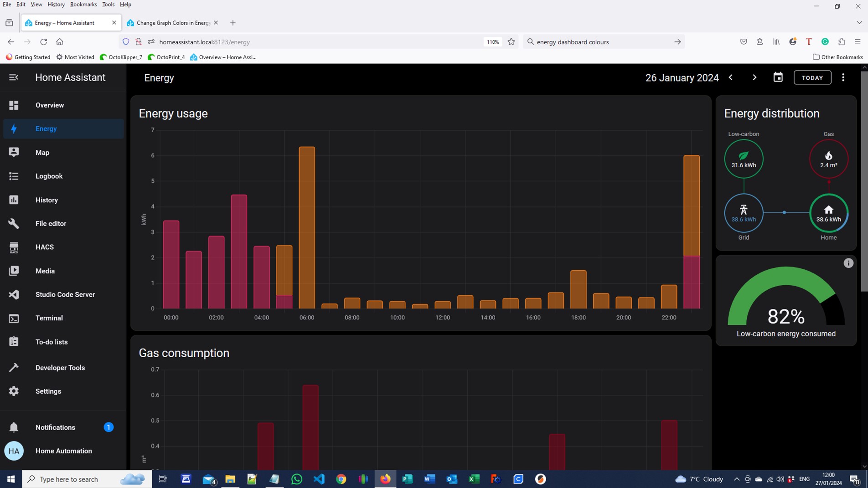
Task: Open the Logbook from the sidebar
Action: coord(49,176)
